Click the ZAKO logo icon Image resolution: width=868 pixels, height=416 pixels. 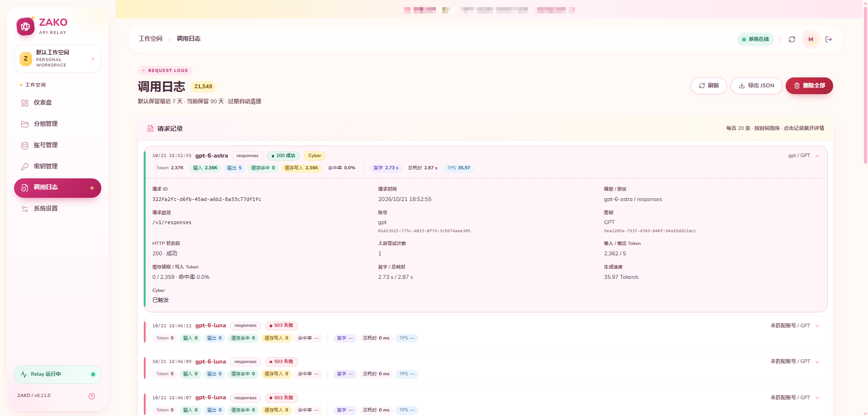click(x=25, y=26)
